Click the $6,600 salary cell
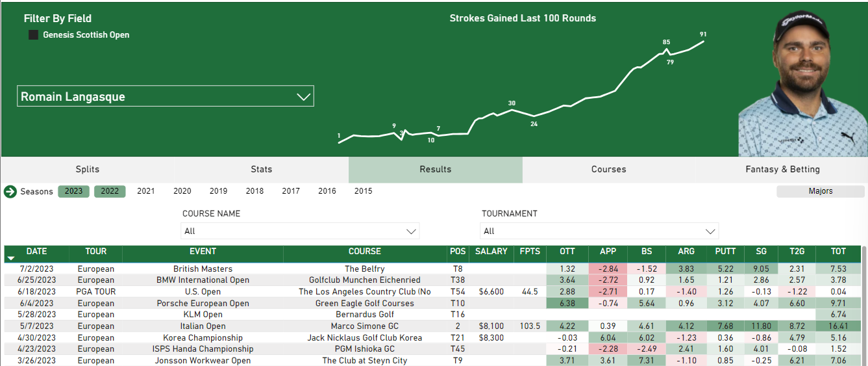The image size is (868, 366). (x=491, y=292)
